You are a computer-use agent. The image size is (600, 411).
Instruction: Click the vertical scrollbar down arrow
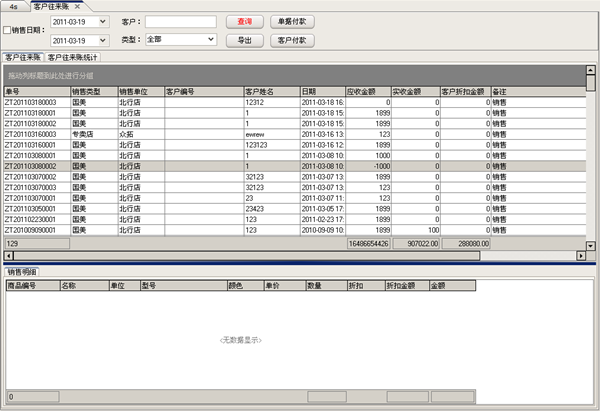(x=590, y=246)
